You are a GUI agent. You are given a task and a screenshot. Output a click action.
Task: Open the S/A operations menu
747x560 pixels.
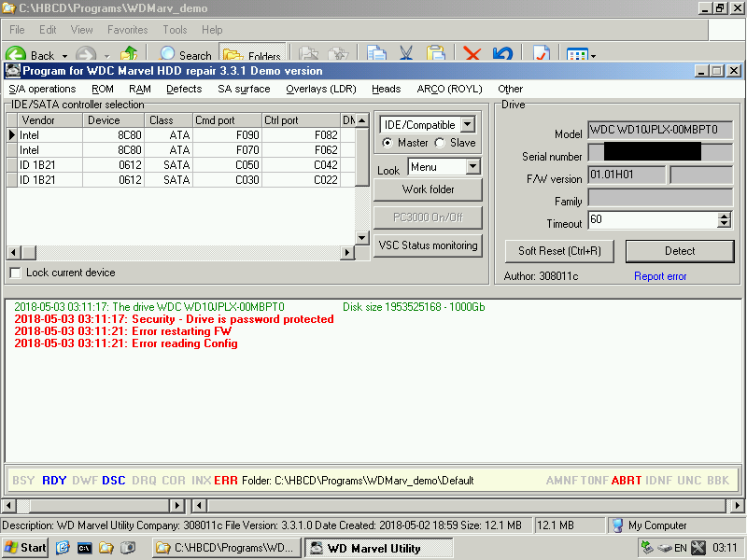point(42,89)
